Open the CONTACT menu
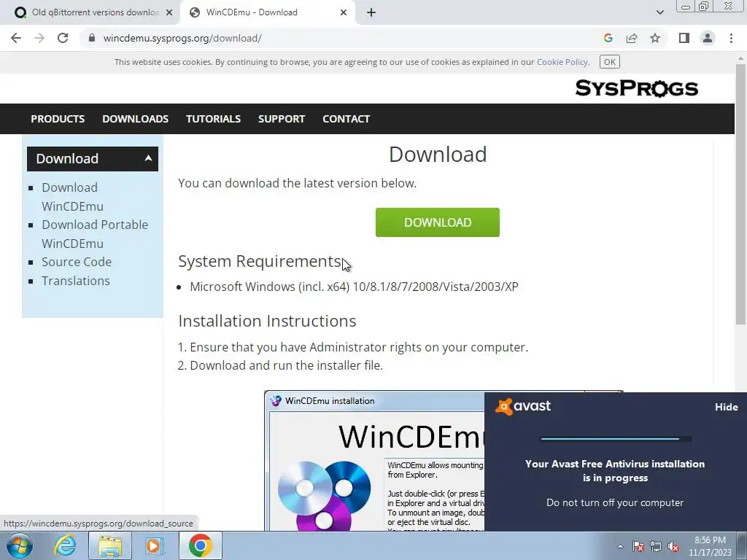 click(x=346, y=119)
